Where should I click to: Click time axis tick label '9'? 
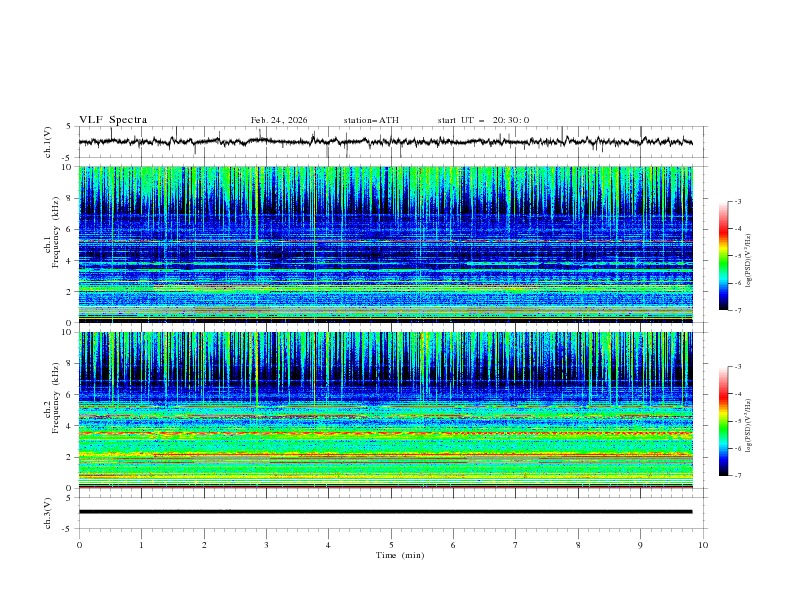pos(640,545)
